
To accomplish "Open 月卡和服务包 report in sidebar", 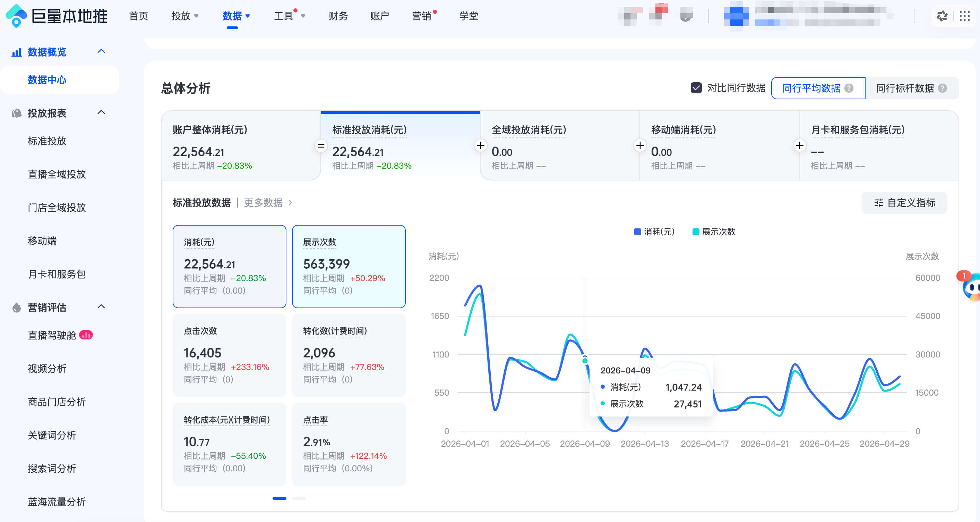I will pos(57,275).
